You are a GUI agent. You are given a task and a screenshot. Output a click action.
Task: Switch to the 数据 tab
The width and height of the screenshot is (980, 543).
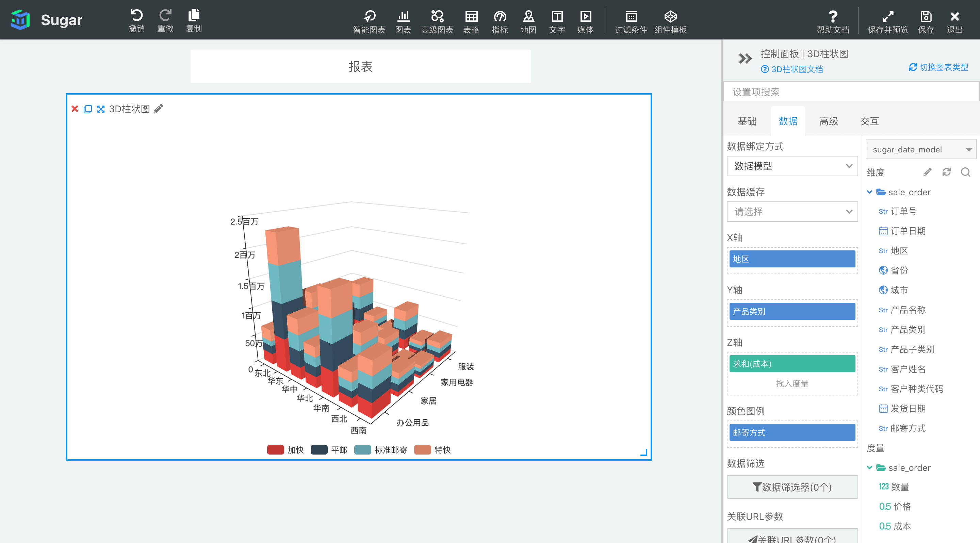click(x=788, y=121)
